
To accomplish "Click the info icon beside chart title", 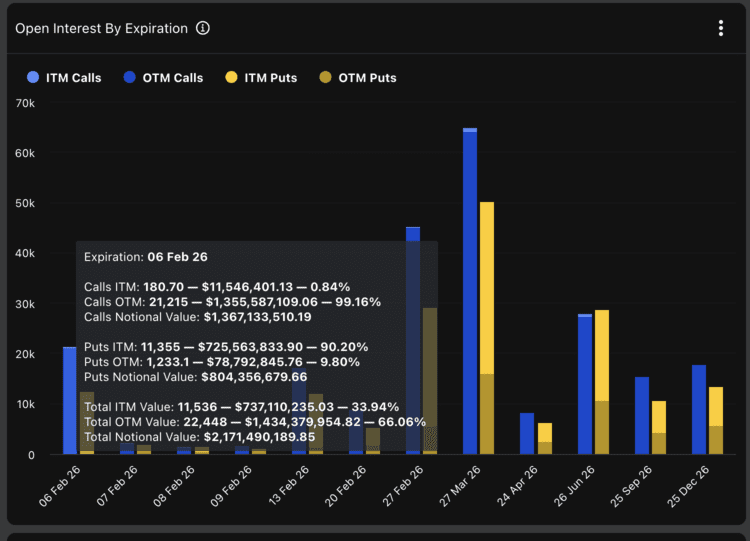I will pyautogui.click(x=203, y=28).
